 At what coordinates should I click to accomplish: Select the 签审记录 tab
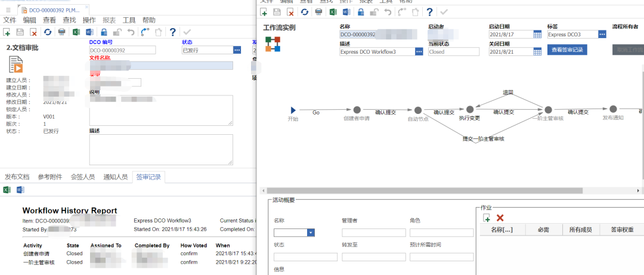(148, 177)
